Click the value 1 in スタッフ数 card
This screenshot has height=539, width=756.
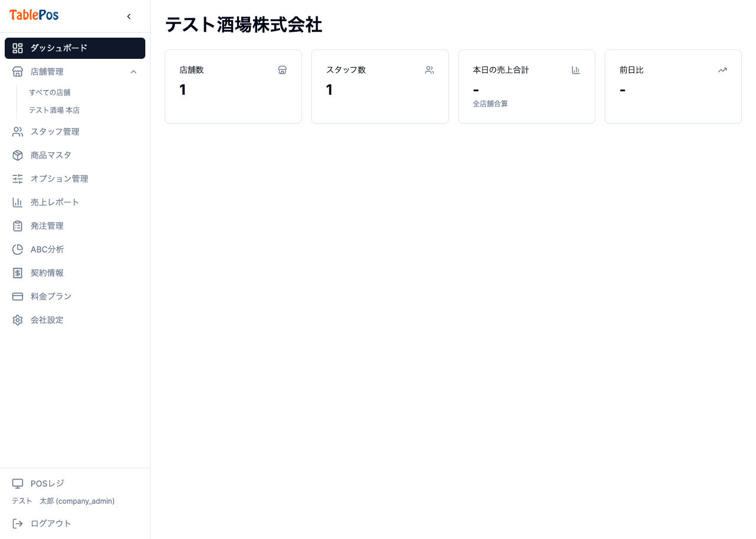point(329,90)
